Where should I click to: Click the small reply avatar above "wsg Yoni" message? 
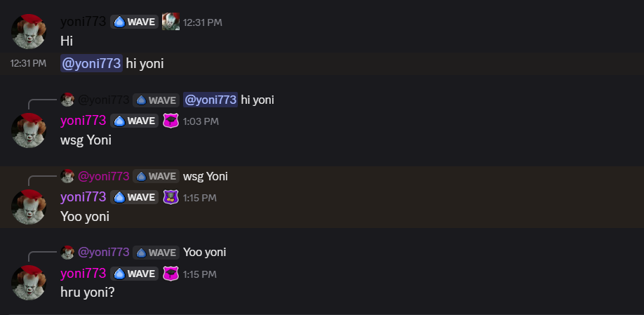67,100
